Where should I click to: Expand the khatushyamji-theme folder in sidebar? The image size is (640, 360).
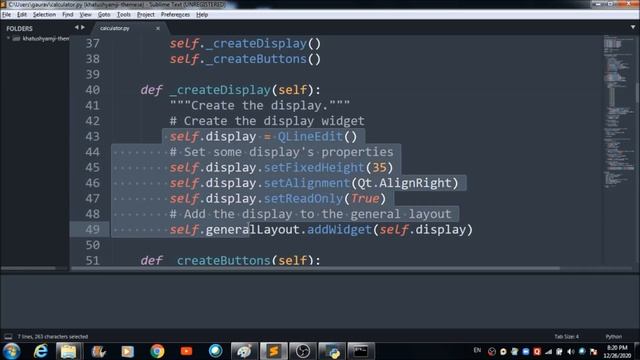(x=8, y=38)
